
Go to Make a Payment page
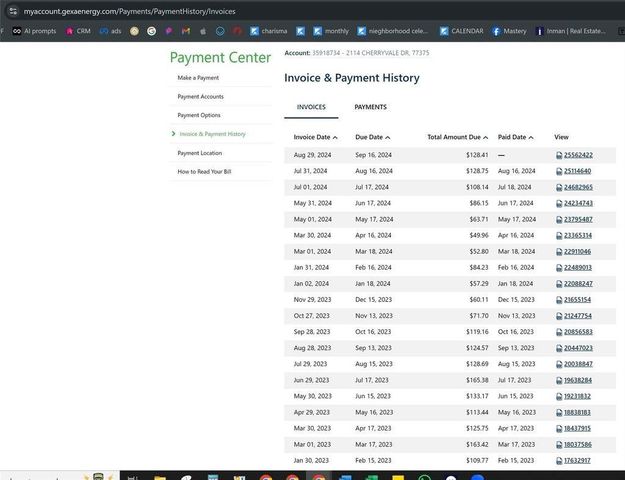pos(198,78)
